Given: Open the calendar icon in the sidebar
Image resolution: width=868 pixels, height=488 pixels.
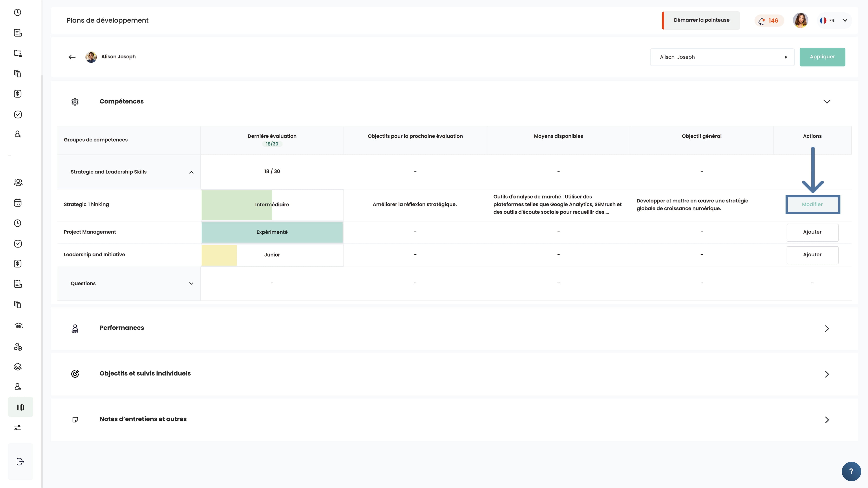Looking at the screenshot, I should 18,203.
